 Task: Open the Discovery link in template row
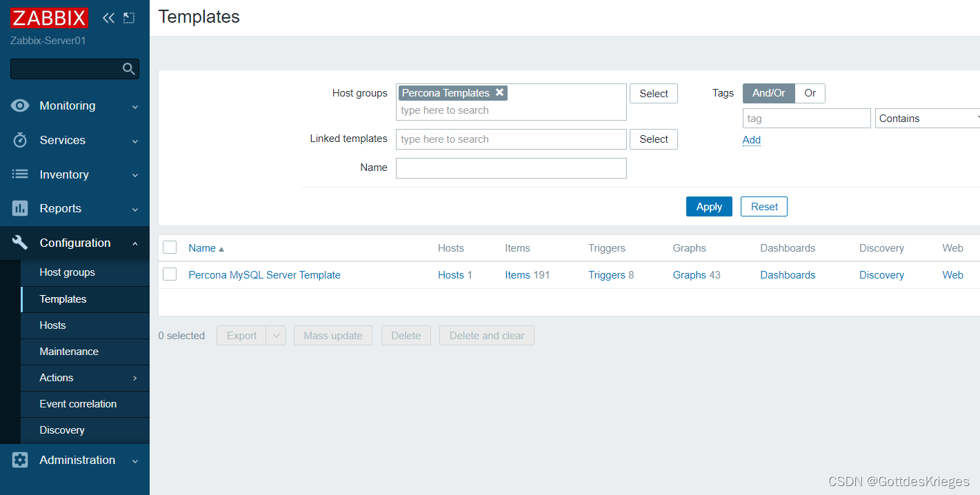pos(881,275)
